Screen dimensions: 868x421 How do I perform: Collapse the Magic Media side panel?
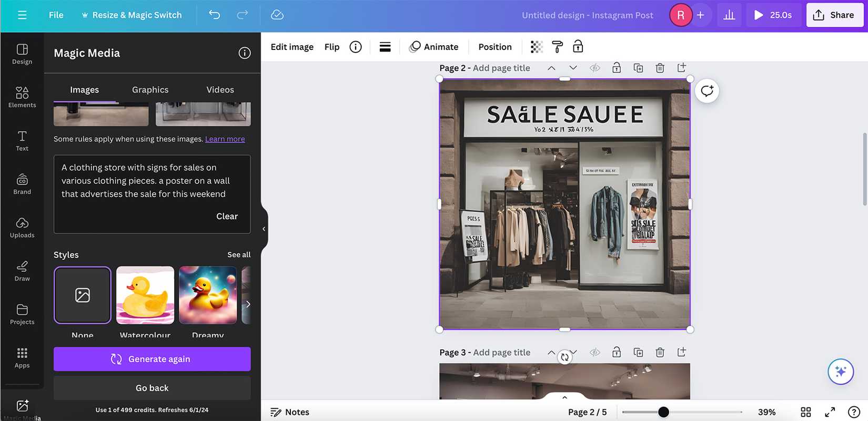coord(264,229)
